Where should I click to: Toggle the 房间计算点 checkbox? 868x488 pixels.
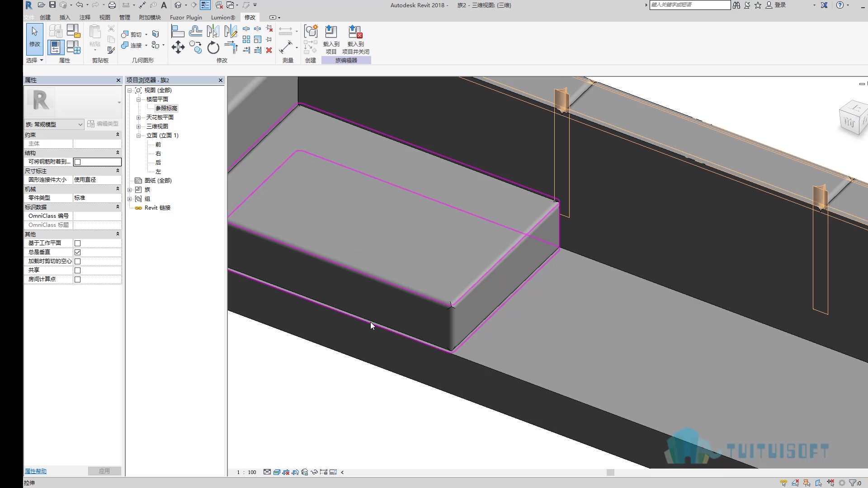[x=77, y=279]
